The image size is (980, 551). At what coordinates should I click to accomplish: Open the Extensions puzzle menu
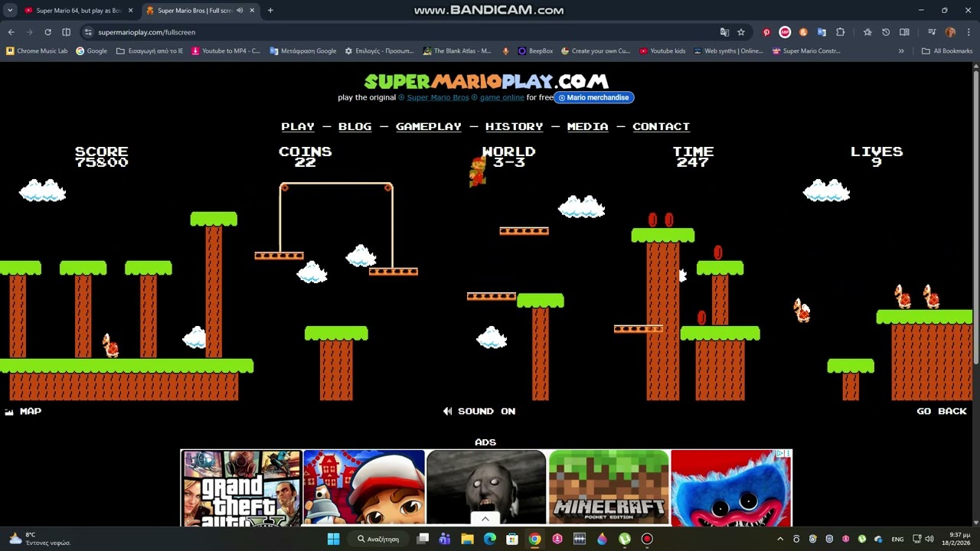coord(840,32)
